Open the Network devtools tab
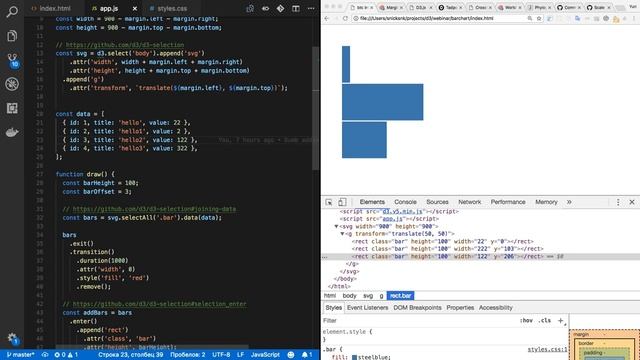Image resolution: width=640 pixels, height=360 pixels. click(469, 202)
